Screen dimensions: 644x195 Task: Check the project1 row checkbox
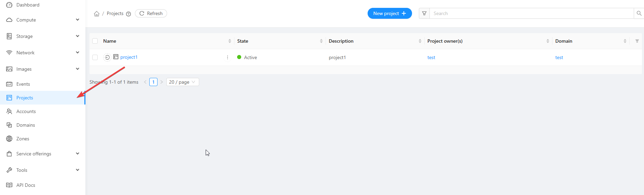[95, 57]
